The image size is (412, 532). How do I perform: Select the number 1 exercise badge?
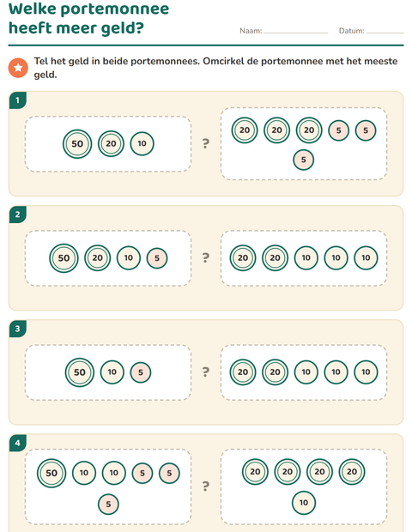[x=18, y=100]
